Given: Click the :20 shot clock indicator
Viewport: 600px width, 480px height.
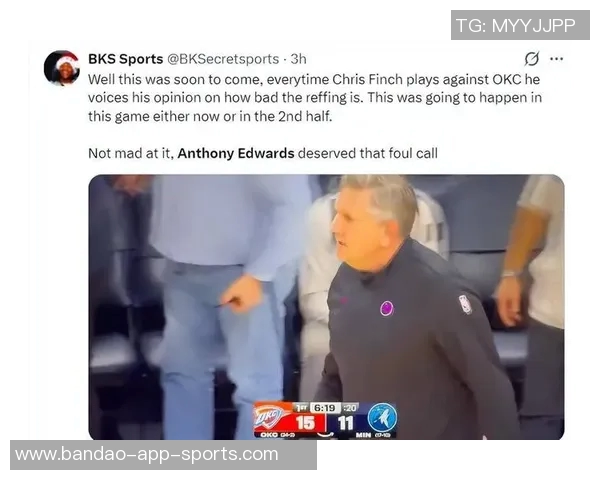Looking at the screenshot, I should [x=349, y=408].
